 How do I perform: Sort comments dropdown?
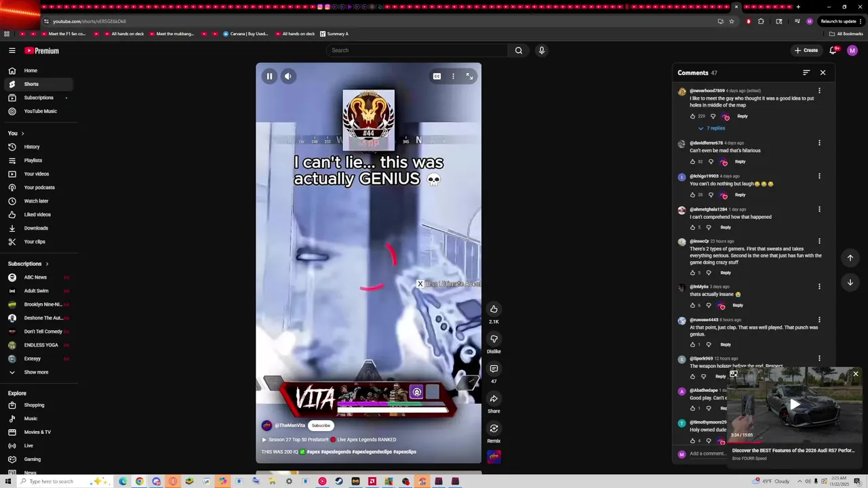pyautogui.click(x=806, y=73)
